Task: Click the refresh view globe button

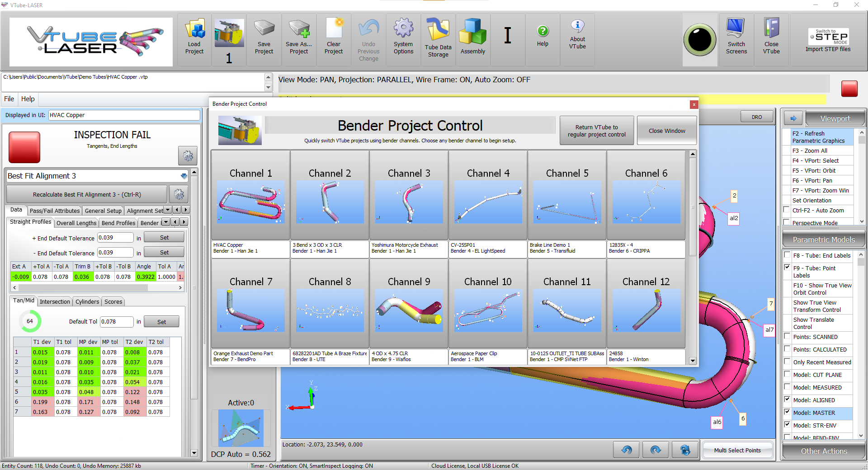Action: tap(685, 450)
